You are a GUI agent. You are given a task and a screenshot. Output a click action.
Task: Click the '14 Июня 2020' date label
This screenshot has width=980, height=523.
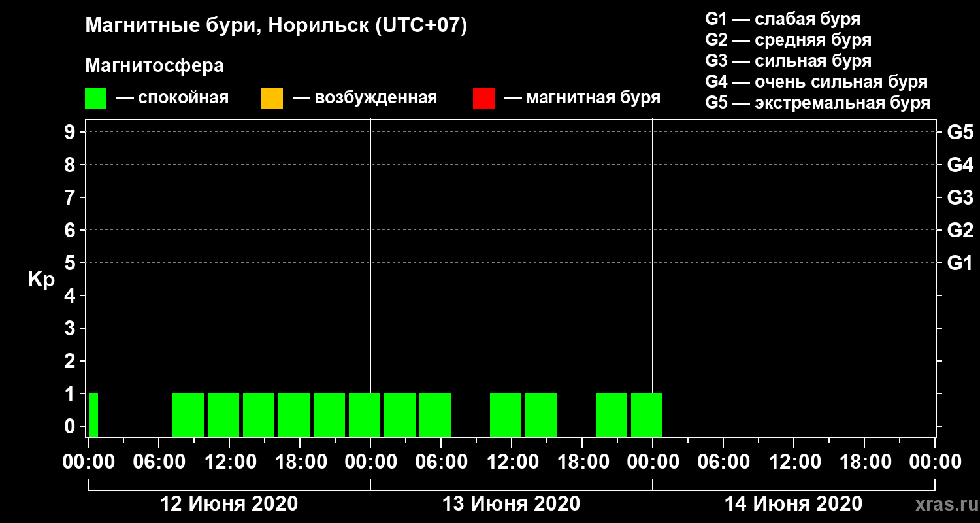click(x=794, y=504)
